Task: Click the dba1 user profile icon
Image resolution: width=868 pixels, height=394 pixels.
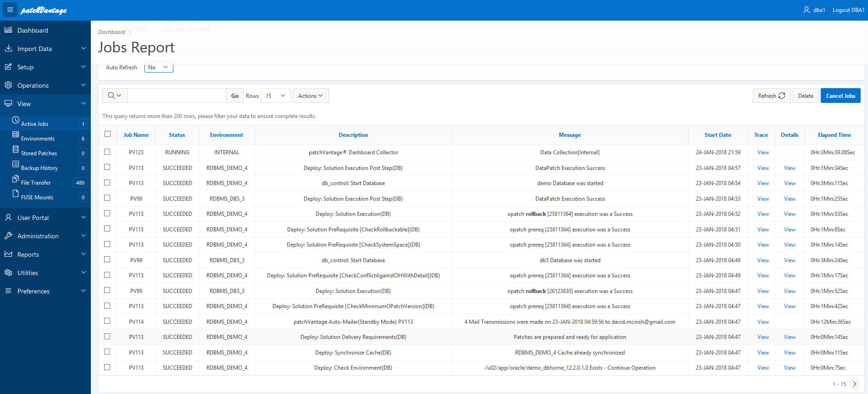Action: point(806,10)
